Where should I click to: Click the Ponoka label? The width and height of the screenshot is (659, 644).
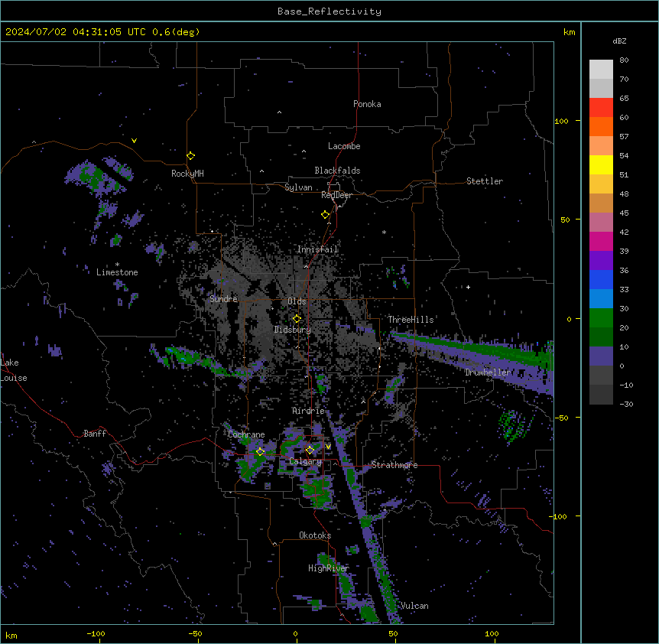[x=367, y=104]
